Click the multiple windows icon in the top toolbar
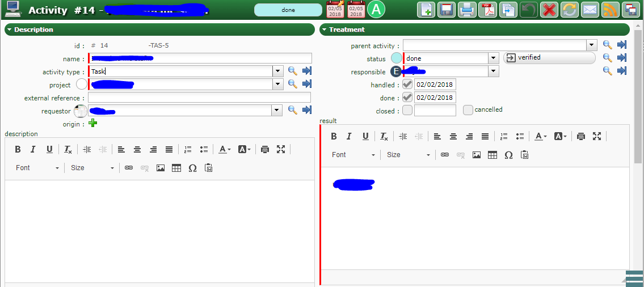 [x=630, y=10]
